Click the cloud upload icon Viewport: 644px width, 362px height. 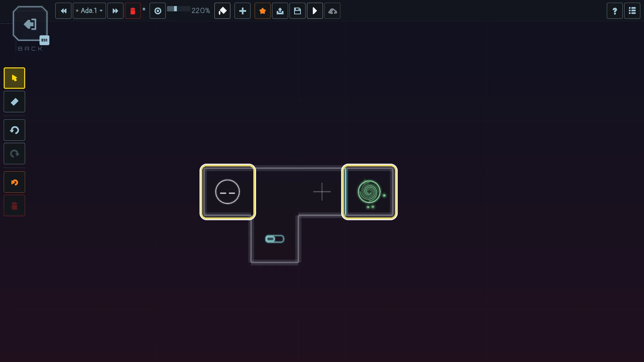click(332, 11)
